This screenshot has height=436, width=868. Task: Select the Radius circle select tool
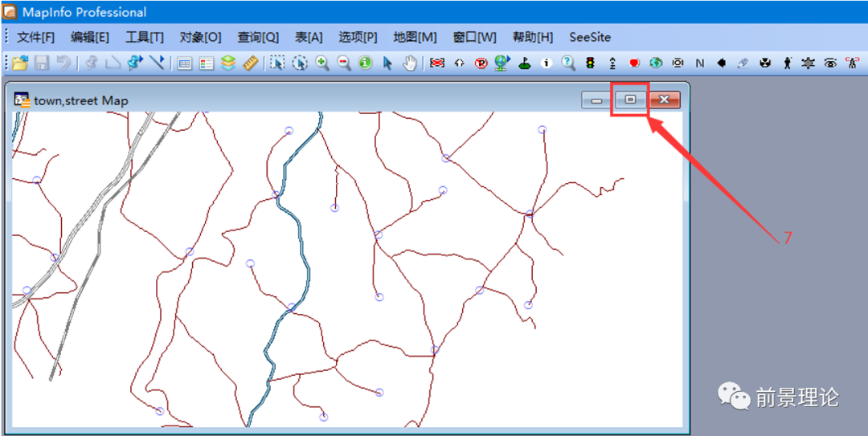tap(300, 63)
